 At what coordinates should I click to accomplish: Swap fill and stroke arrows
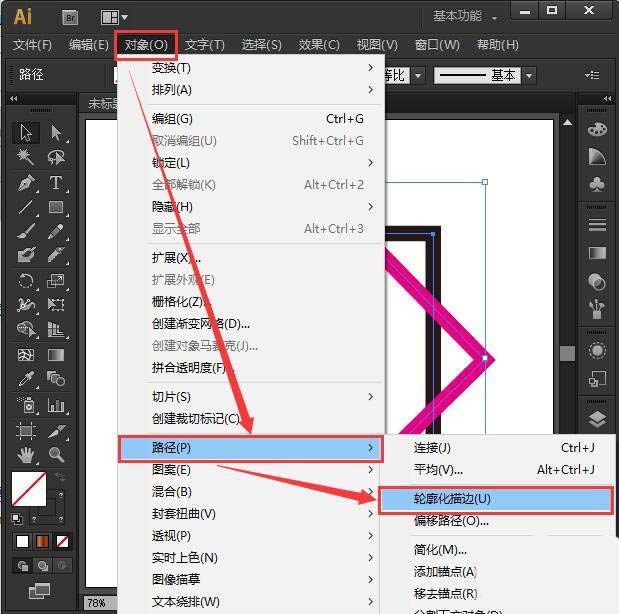(x=60, y=477)
